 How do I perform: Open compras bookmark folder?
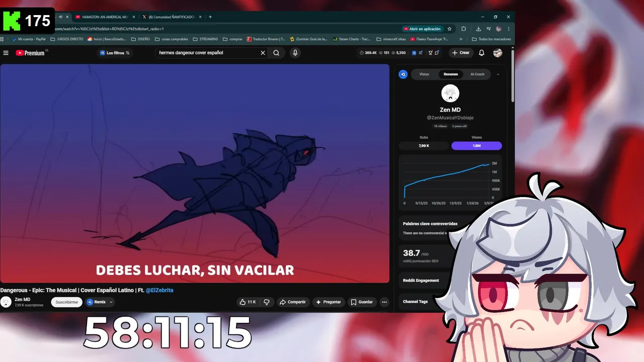[232, 39]
